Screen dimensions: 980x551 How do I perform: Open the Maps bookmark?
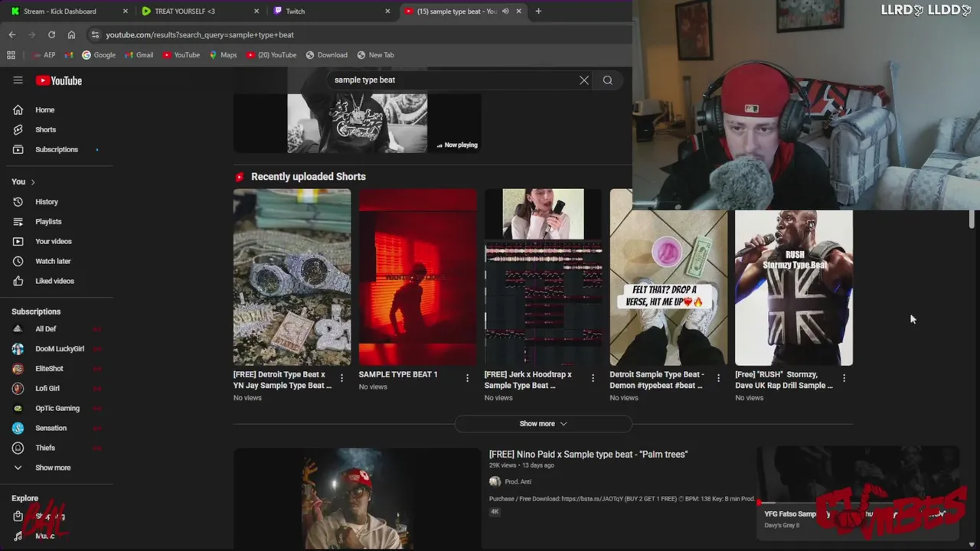pos(222,55)
